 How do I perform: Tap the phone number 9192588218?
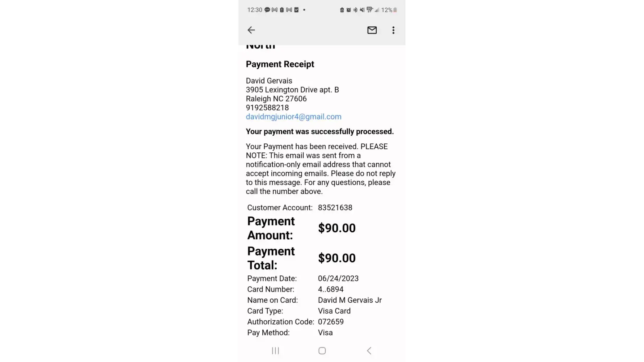[x=267, y=108]
